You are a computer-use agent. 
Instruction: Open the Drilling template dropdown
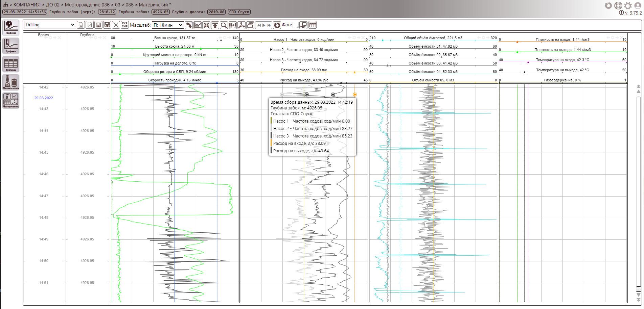(x=50, y=25)
